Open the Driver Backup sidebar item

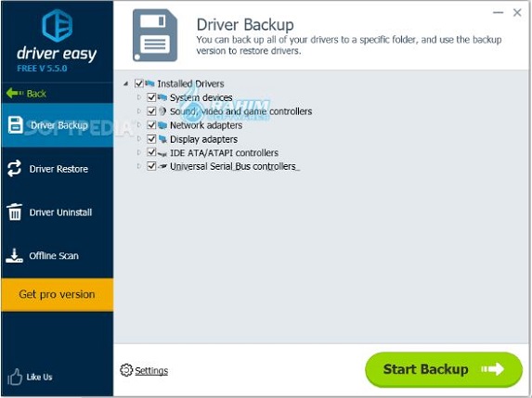[57, 125]
